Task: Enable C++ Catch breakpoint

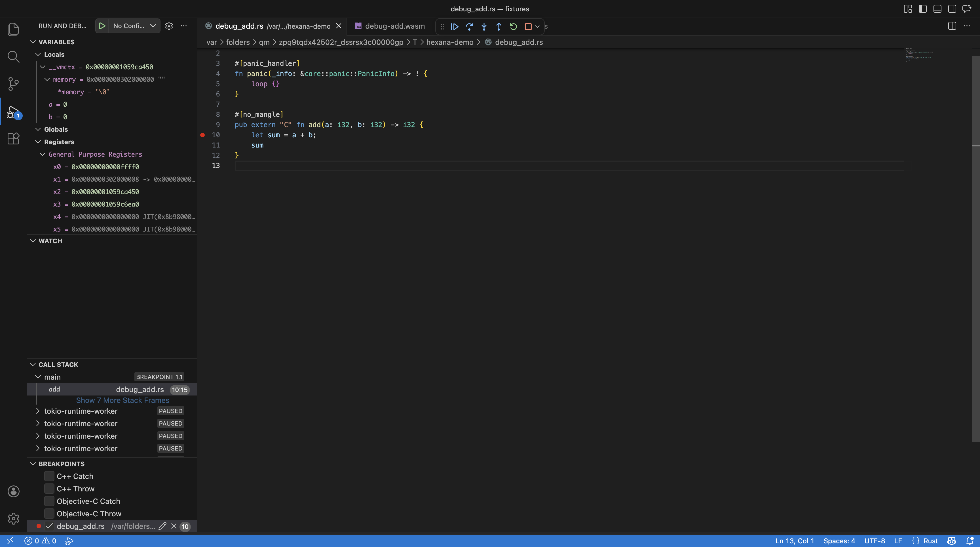Action: click(x=49, y=476)
